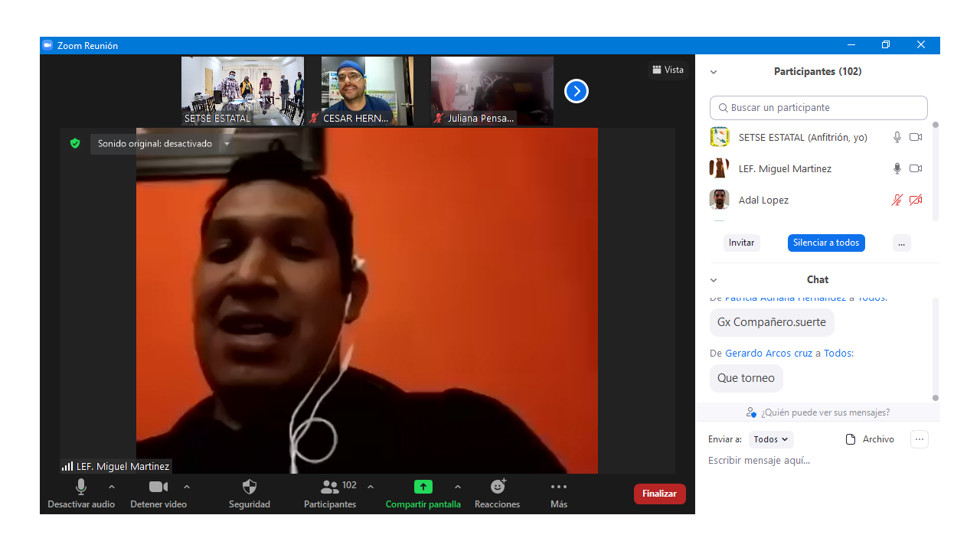This screenshot has width=980, height=551.
Task: Click the Zoom app icon in title bar
Action: pos(47,45)
